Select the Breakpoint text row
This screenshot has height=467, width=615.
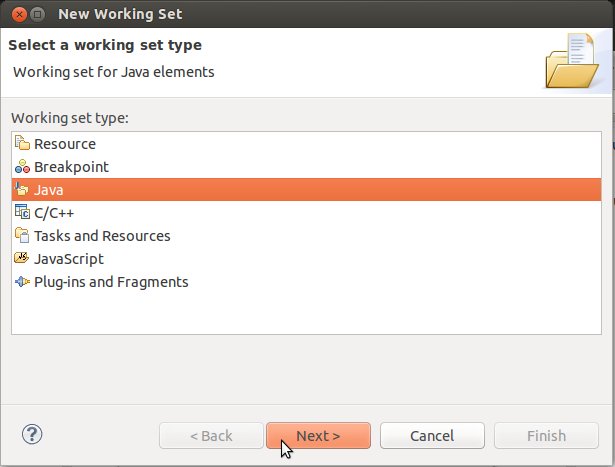306,167
